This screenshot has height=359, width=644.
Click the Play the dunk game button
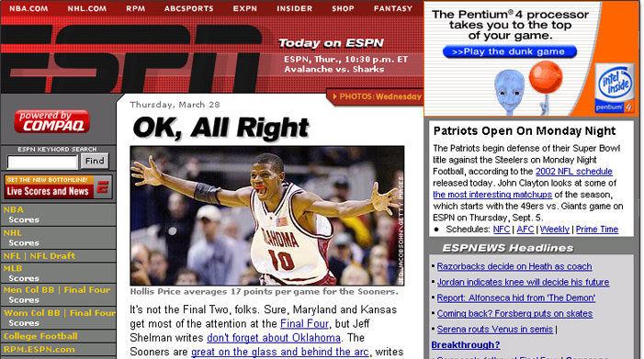click(509, 51)
